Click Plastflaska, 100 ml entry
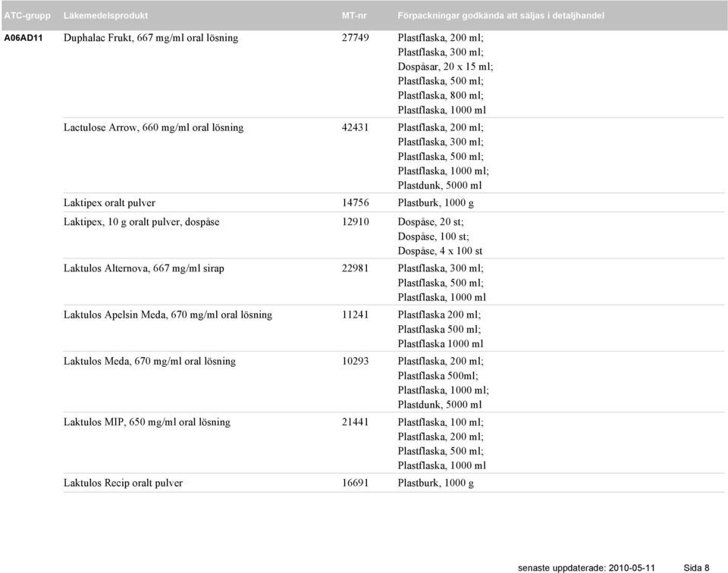The height and width of the screenshot is (573, 728). 440,422
